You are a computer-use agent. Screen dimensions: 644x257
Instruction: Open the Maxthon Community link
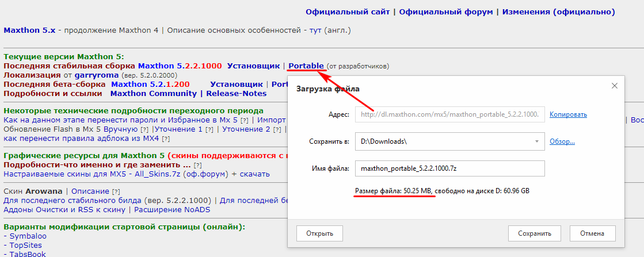154,94
